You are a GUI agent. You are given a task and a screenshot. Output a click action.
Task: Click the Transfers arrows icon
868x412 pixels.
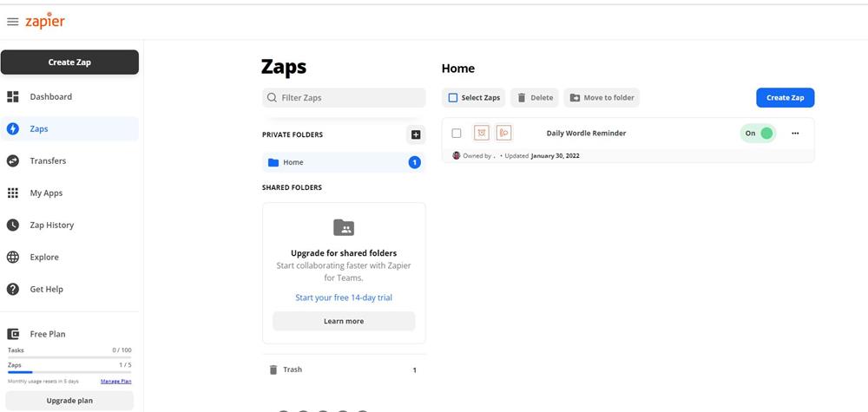coord(13,161)
